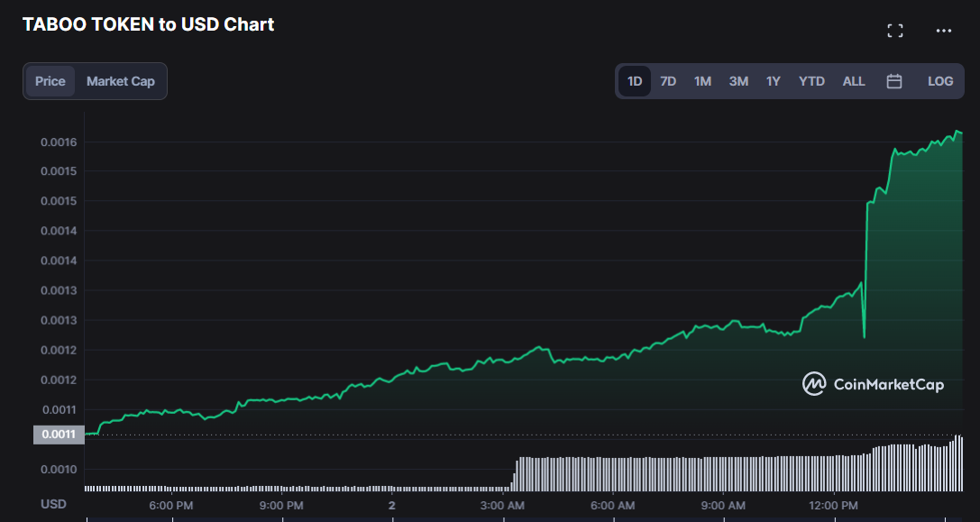Viewport: 980px width, 522px height.
Task: Select the YTD time range
Action: [x=811, y=81]
